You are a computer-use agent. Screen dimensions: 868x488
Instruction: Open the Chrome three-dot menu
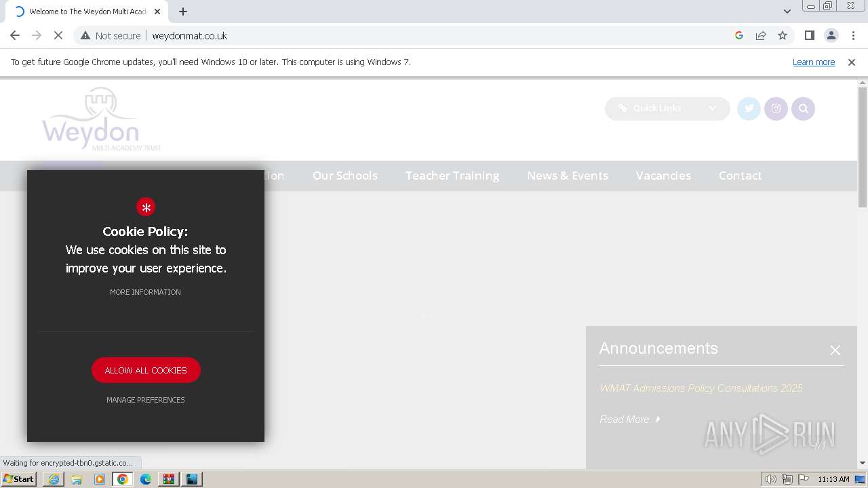(853, 35)
